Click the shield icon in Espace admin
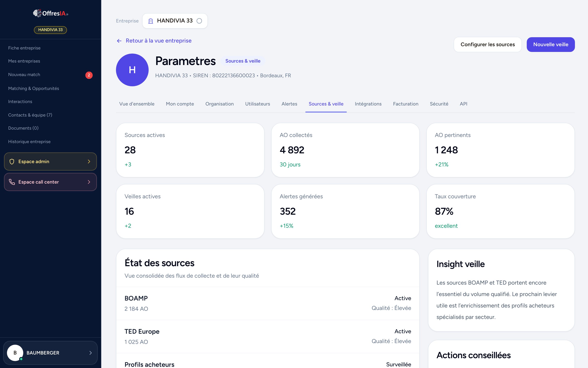Viewport: 588px width, 368px height. pos(12,162)
